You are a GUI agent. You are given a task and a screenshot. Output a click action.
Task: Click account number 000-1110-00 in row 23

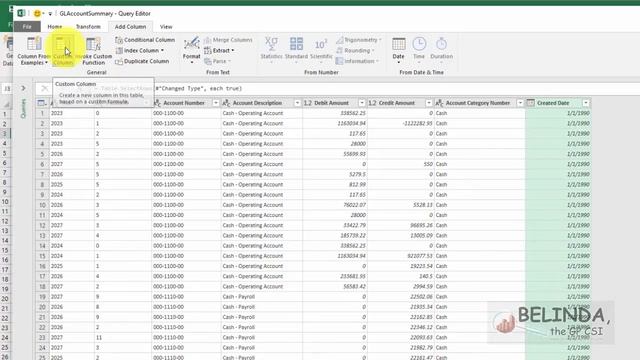click(x=169, y=338)
